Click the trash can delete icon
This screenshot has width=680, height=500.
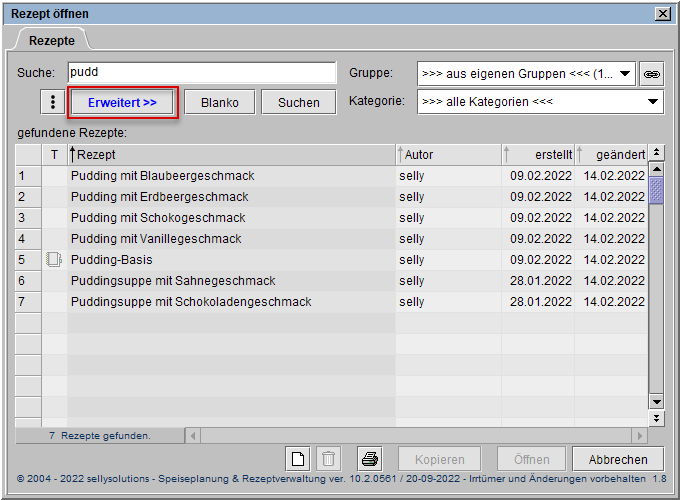coord(328,459)
